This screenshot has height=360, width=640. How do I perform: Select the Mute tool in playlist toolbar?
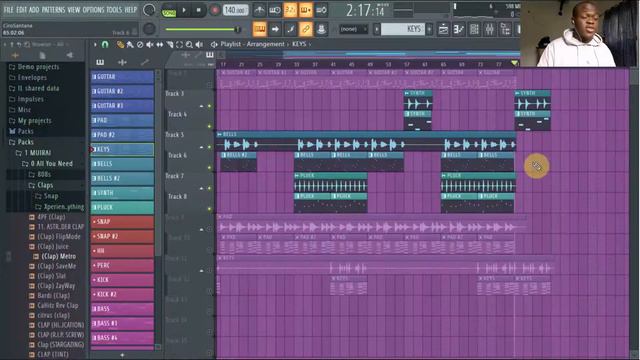pos(150,44)
